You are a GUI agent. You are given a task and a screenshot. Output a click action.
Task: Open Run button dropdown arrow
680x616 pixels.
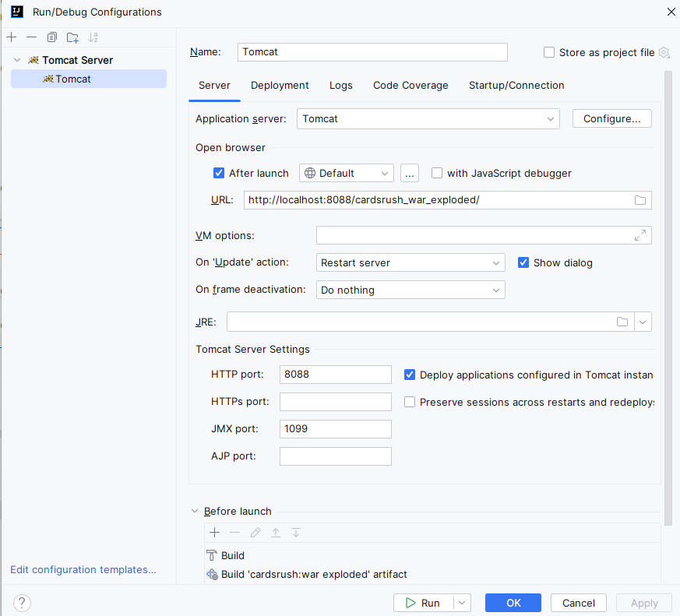[x=462, y=603]
